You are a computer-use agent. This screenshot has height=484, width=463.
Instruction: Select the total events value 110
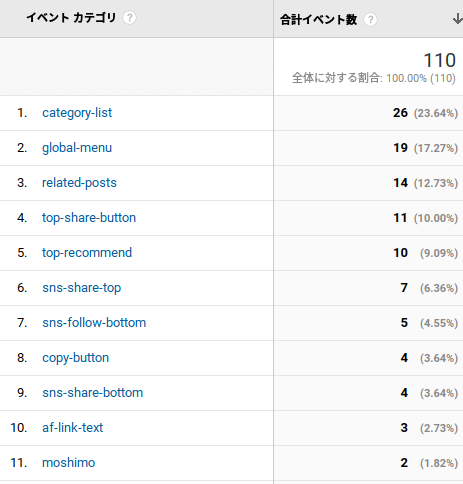pos(439,60)
